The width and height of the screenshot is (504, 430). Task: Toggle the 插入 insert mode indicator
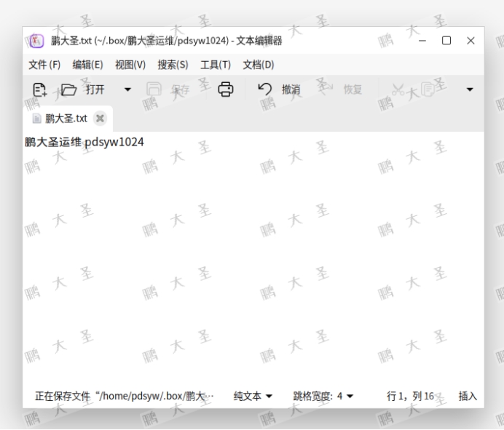click(x=468, y=397)
